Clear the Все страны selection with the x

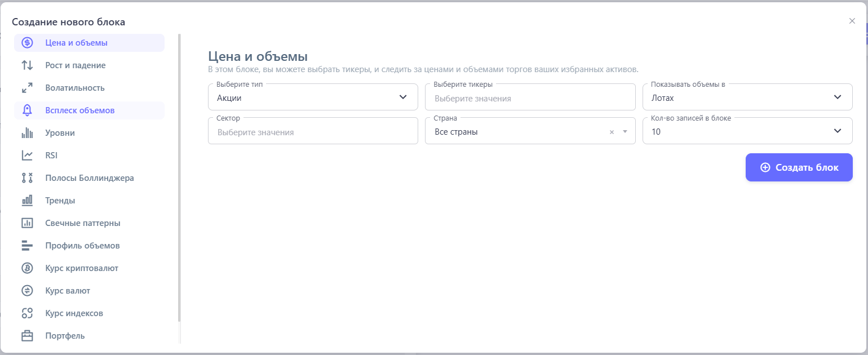pyautogui.click(x=612, y=132)
